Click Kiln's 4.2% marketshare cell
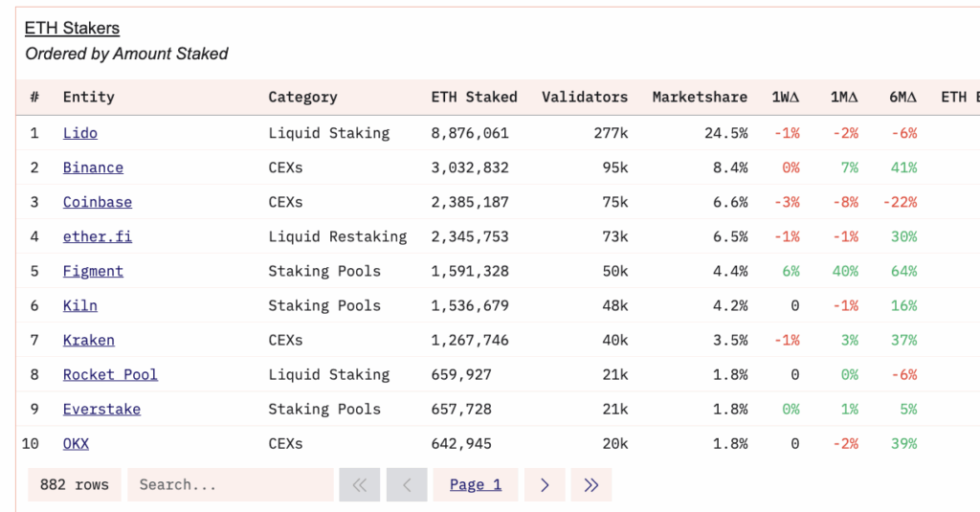Image resolution: width=980 pixels, height=512 pixels. pyautogui.click(x=730, y=305)
